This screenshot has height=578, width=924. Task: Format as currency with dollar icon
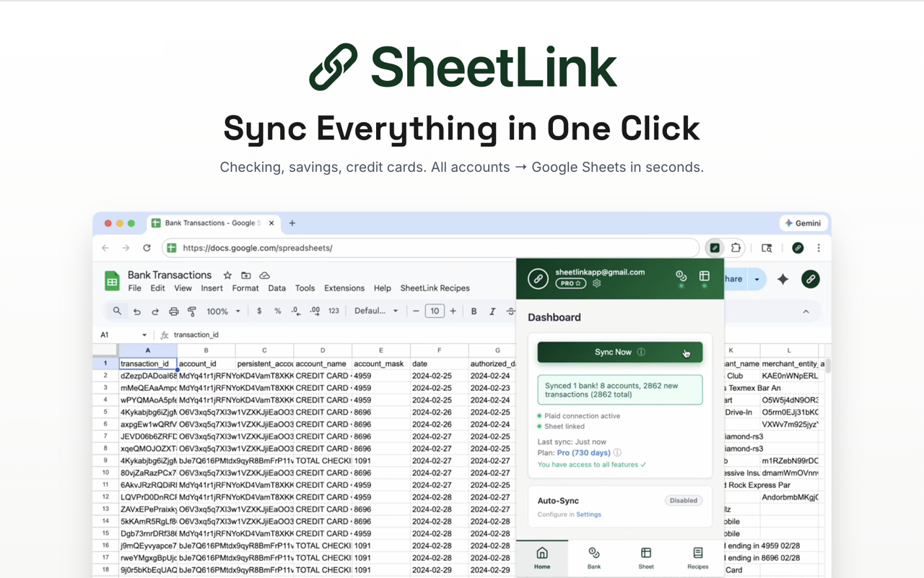click(259, 311)
